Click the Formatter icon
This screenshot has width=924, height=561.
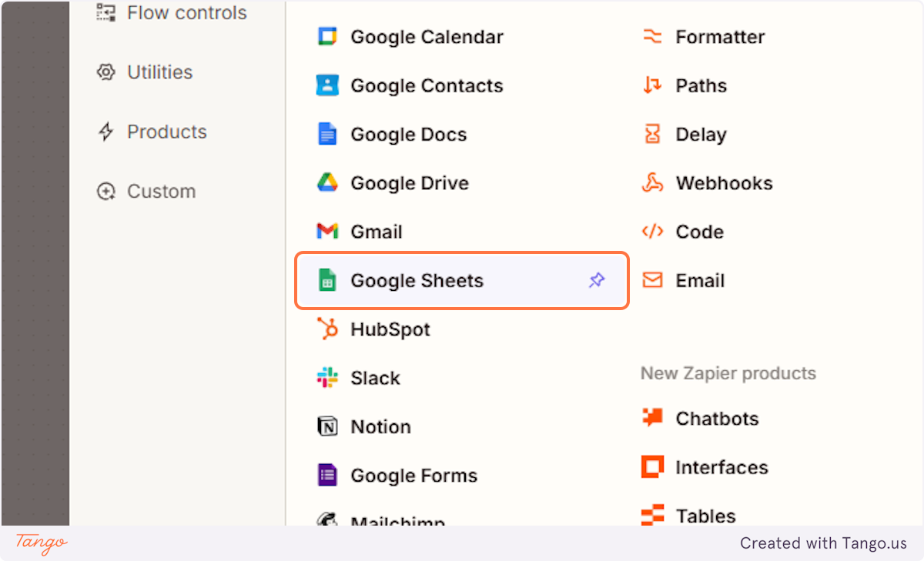(x=652, y=37)
